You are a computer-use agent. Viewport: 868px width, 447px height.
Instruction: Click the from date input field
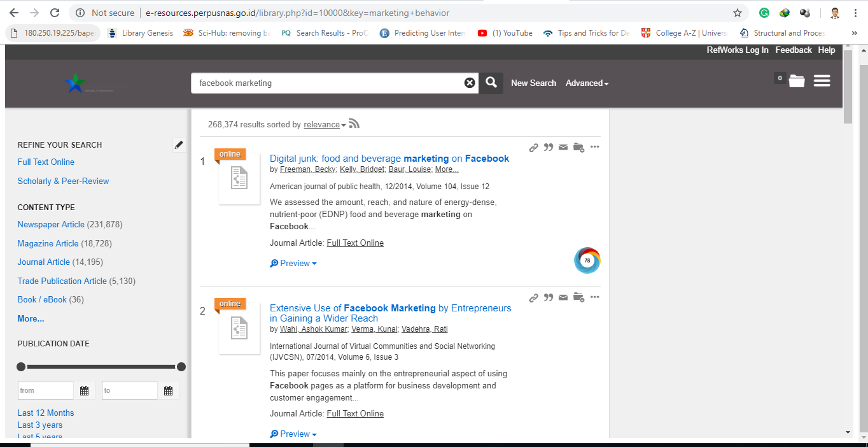[46, 390]
